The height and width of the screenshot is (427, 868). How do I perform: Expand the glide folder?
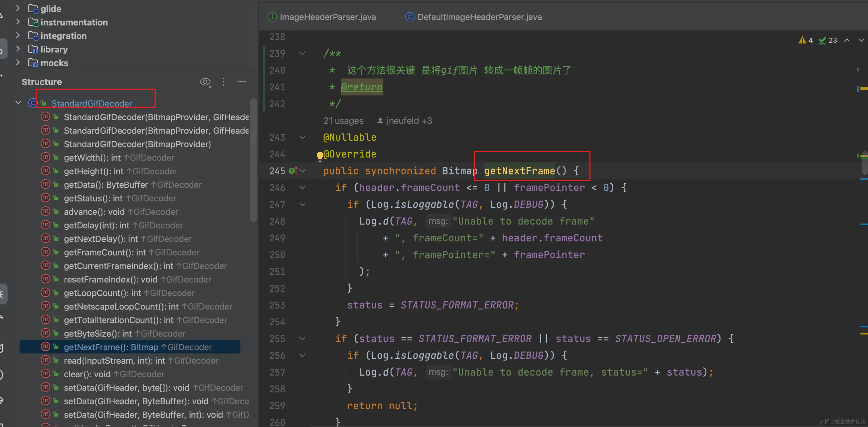click(x=18, y=8)
